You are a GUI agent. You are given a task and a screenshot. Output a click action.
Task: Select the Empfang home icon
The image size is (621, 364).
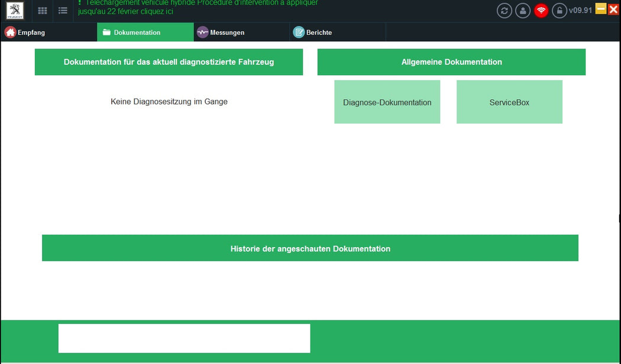[9, 32]
